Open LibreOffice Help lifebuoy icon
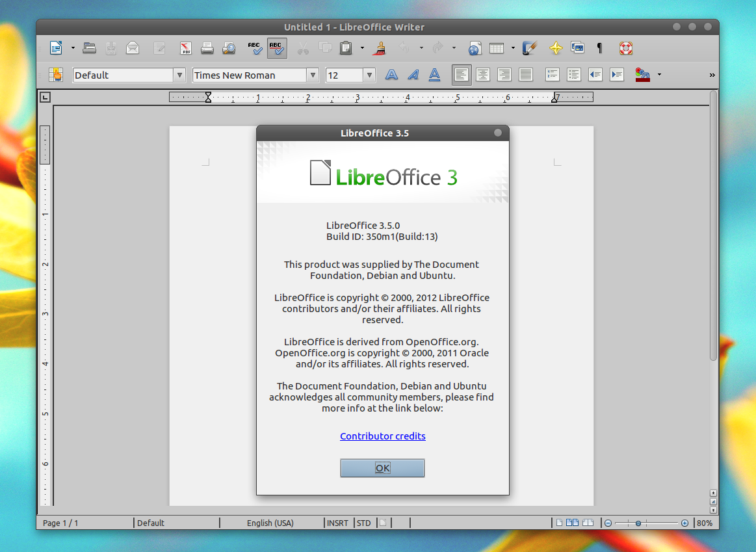The image size is (756, 552). point(625,47)
